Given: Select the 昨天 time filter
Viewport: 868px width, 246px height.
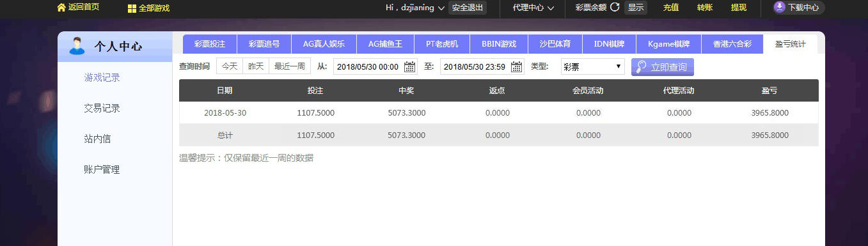Looking at the screenshot, I should 256,66.
